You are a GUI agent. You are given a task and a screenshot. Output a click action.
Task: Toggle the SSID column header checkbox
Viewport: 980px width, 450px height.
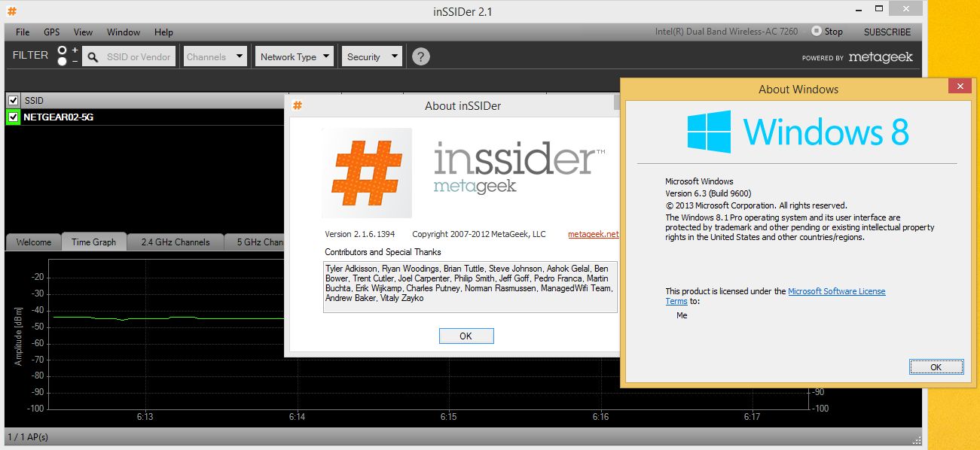[x=13, y=100]
